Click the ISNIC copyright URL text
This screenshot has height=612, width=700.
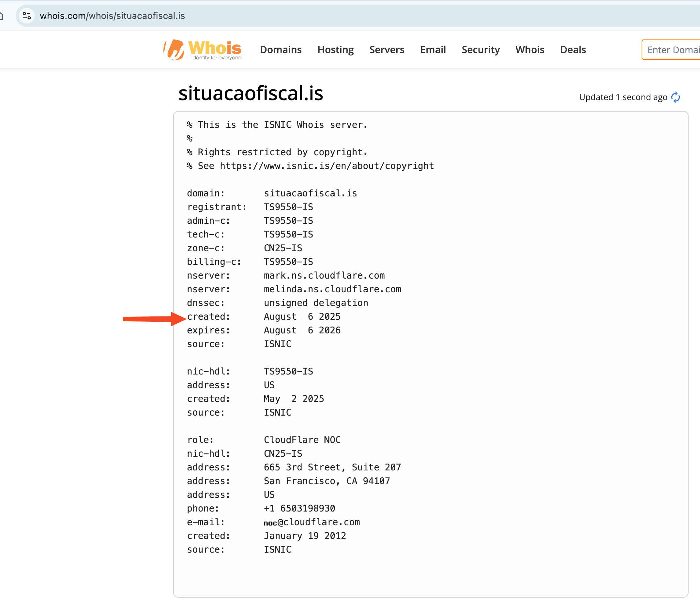click(327, 166)
